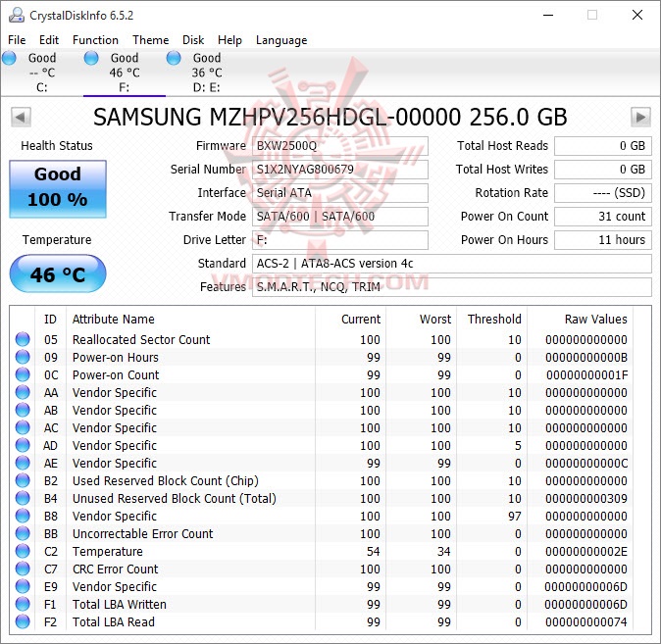Click status orb of attribute E9 row

tap(23, 587)
